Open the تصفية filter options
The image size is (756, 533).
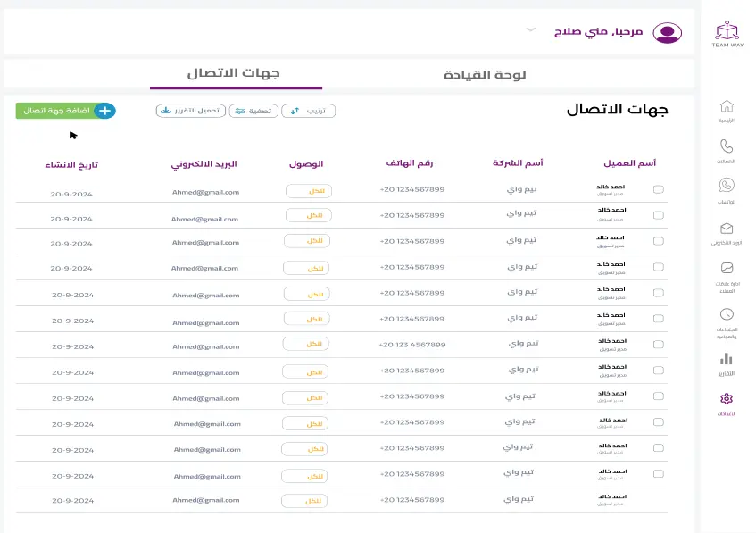253,111
